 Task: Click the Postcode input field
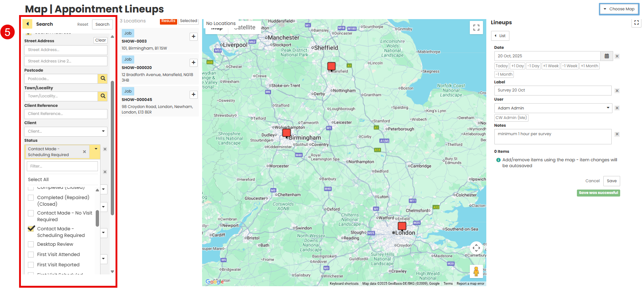click(61, 79)
